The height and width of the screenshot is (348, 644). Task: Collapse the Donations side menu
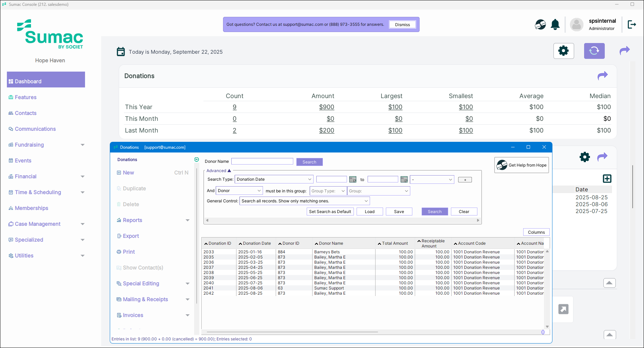pyautogui.click(x=197, y=159)
